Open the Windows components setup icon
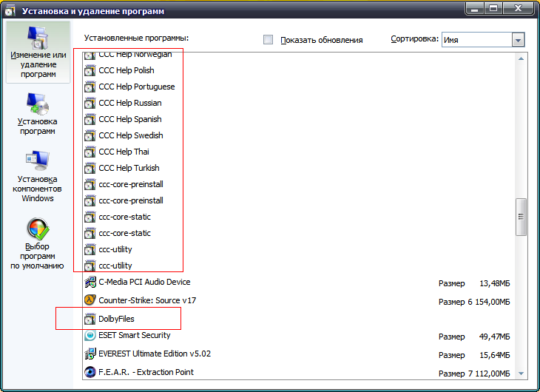 coord(38,160)
